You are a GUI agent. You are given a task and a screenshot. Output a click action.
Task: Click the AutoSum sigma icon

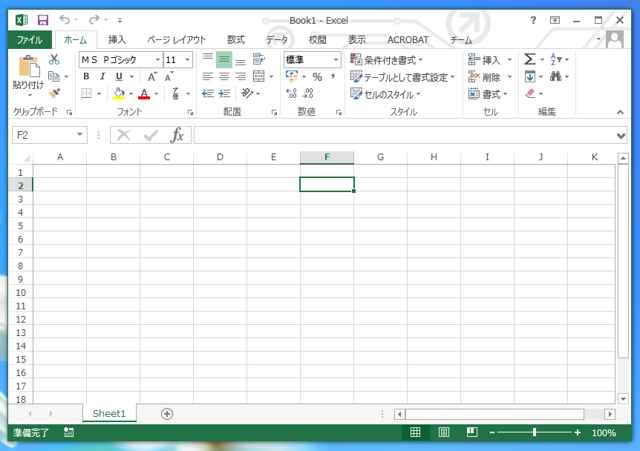tap(529, 60)
